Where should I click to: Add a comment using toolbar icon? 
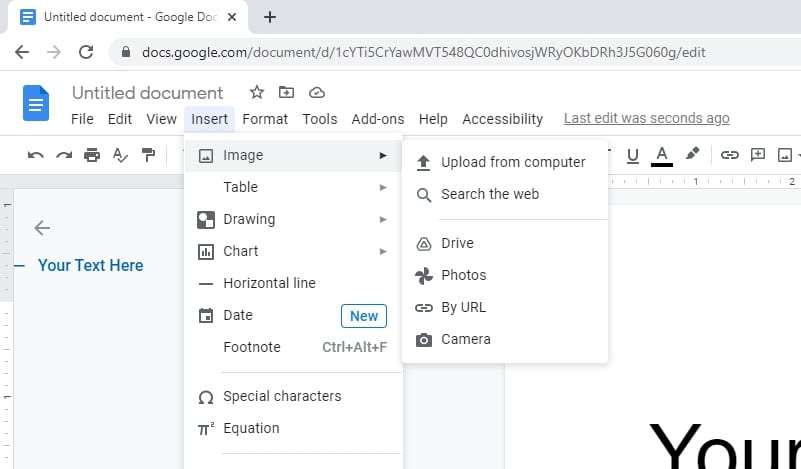click(x=758, y=154)
